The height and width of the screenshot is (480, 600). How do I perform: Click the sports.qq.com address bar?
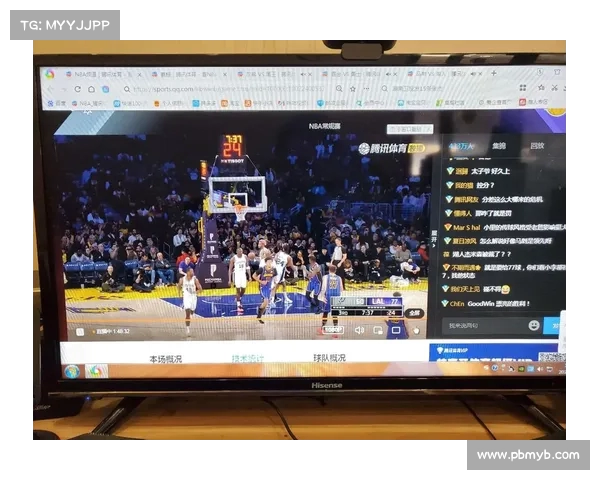[229, 89]
